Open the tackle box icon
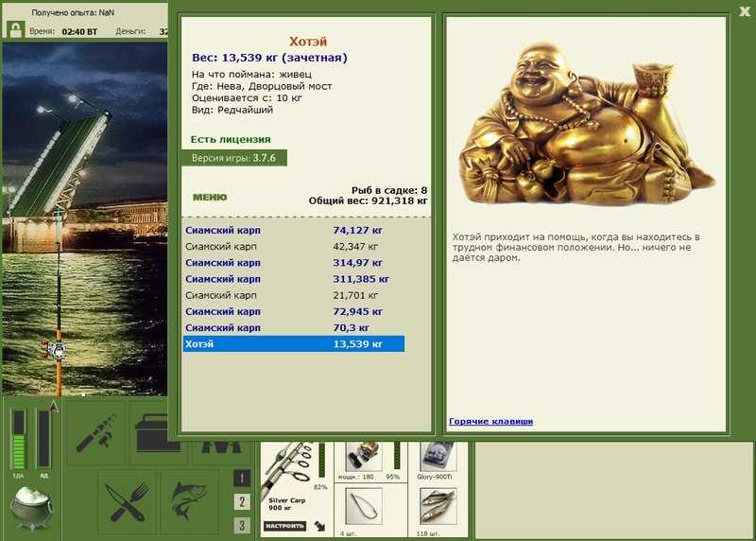This screenshot has width=756, height=541. [153, 432]
